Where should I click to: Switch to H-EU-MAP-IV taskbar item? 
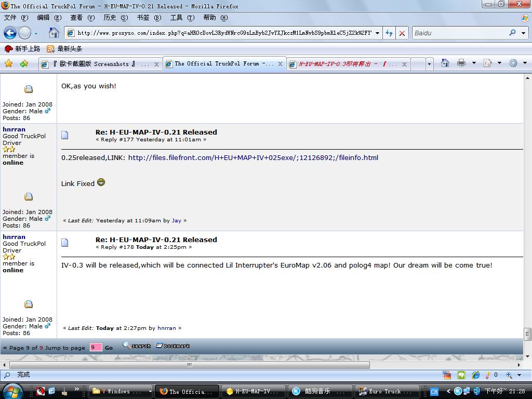[253, 391]
